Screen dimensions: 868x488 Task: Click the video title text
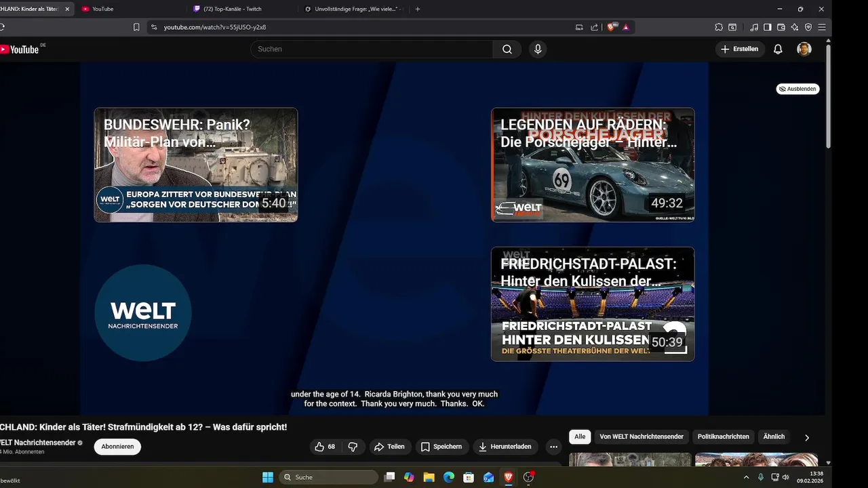pyautogui.click(x=143, y=427)
